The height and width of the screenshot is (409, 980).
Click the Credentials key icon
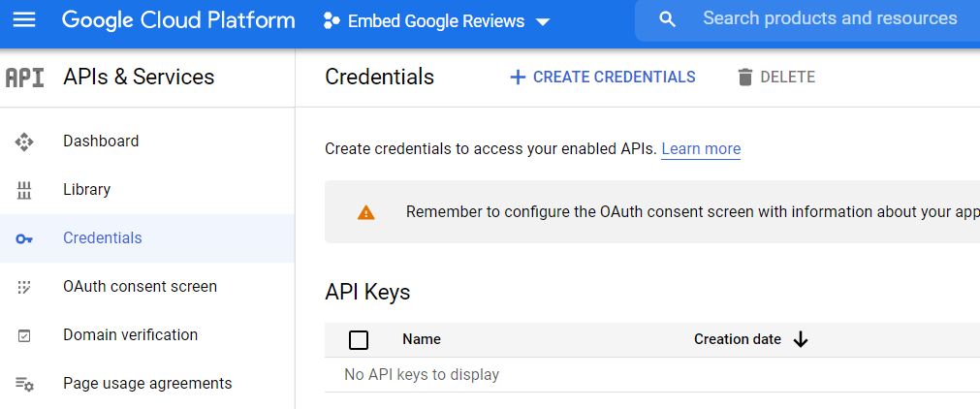(x=25, y=238)
